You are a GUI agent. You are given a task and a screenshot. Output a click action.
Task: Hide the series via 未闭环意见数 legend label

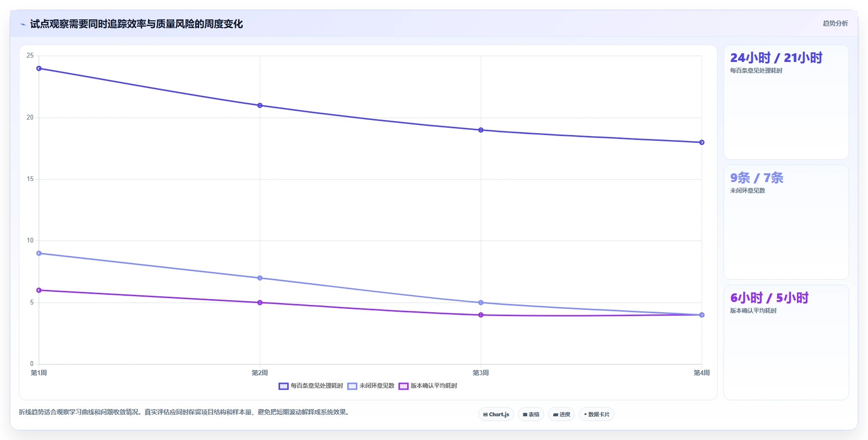[x=377, y=386]
